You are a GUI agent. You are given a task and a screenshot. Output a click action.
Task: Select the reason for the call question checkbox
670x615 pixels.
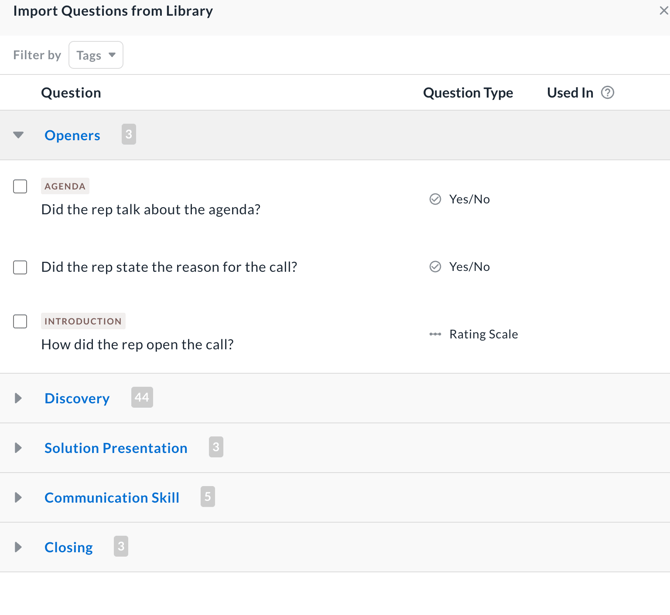(20, 267)
